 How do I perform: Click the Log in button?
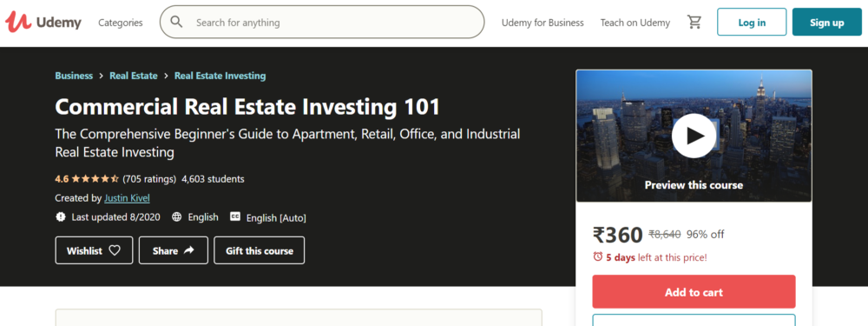click(752, 23)
